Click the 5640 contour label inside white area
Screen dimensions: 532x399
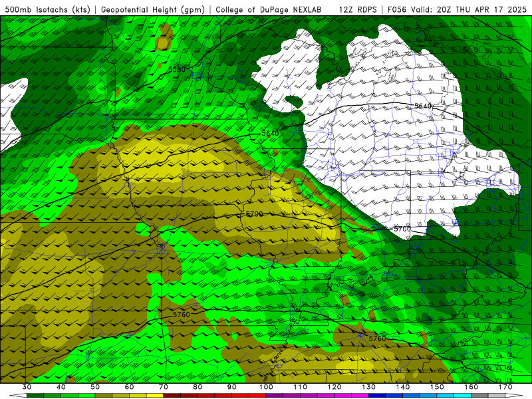tap(423, 106)
